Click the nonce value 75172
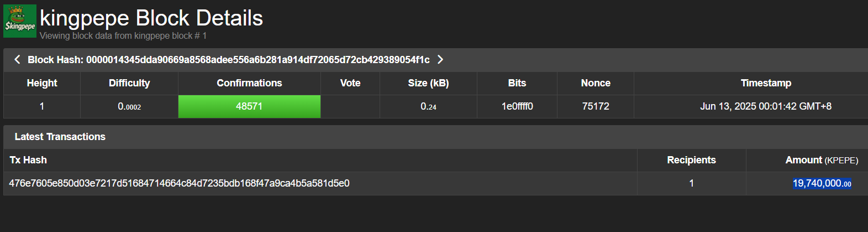The height and width of the screenshot is (232, 868). (596, 106)
